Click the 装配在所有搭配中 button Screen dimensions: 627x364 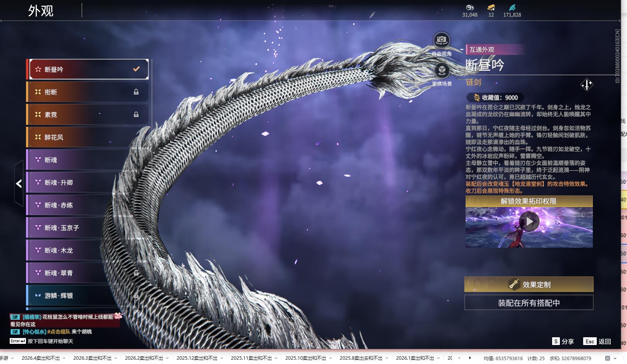click(x=528, y=303)
